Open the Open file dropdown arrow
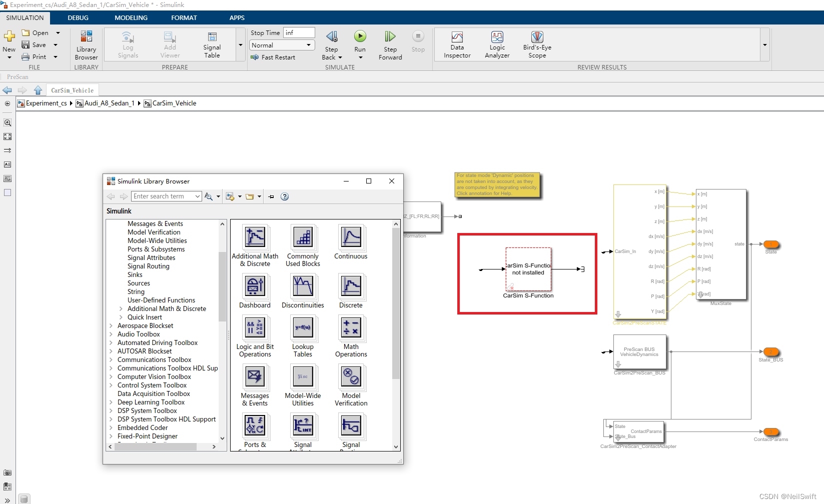The width and height of the screenshot is (824, 504). pos(58,33)
